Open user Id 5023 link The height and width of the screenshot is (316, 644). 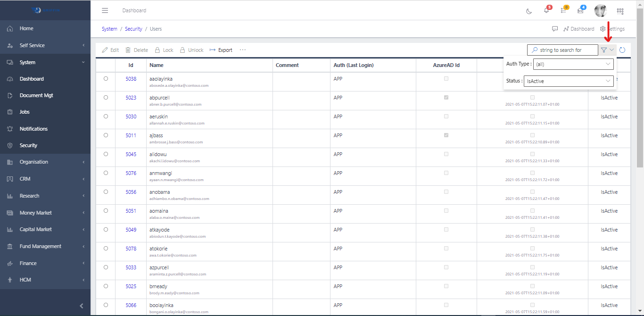(x=131, y=98)
